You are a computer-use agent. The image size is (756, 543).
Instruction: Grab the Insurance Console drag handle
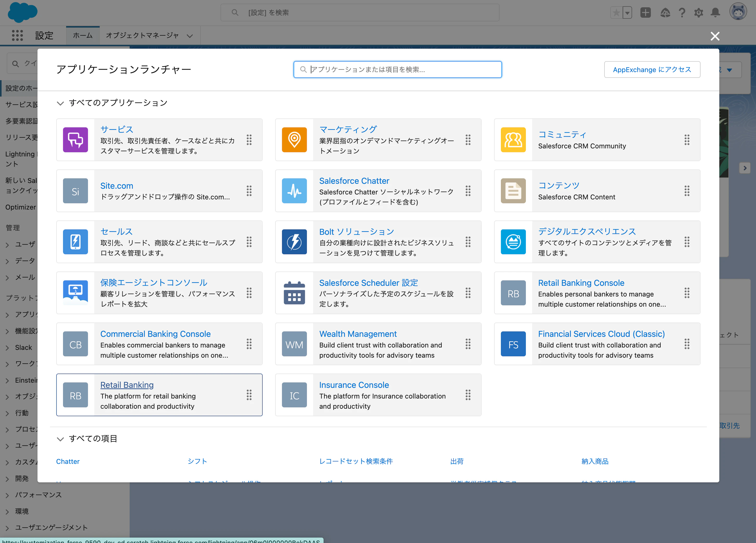pos(468,395)
